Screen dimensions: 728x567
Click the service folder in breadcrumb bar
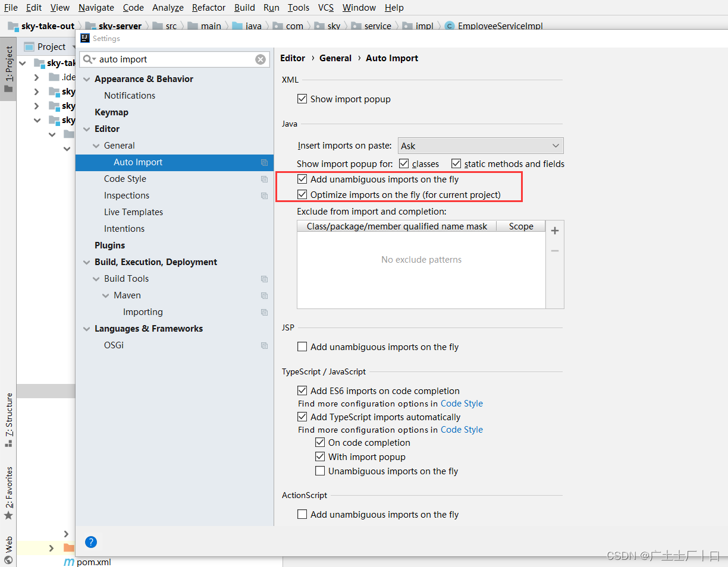(371, 26)
